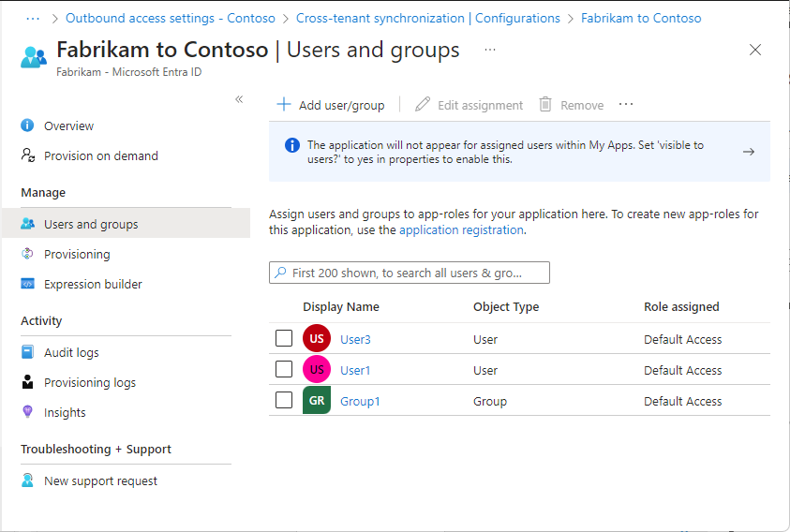The width and height of the screenshot is (790, 532).
Task: Click the search users and groups field
Action: [x=410, y=273]
